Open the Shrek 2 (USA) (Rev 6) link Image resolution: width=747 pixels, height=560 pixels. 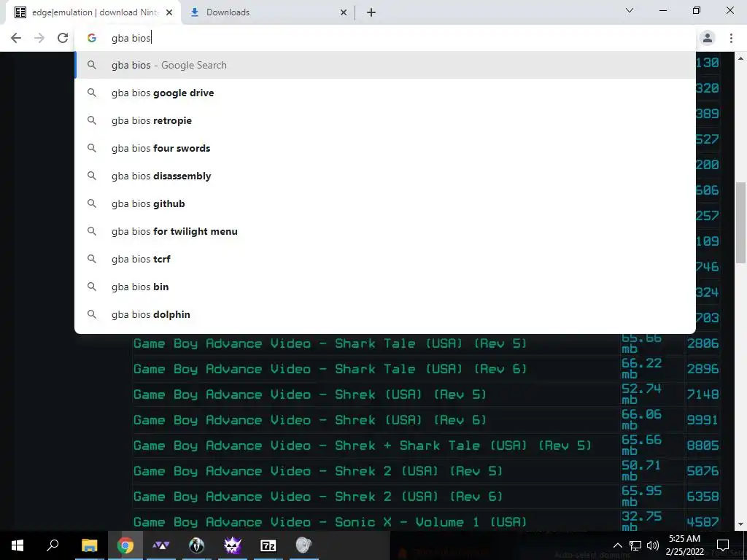tap(318, 497)
